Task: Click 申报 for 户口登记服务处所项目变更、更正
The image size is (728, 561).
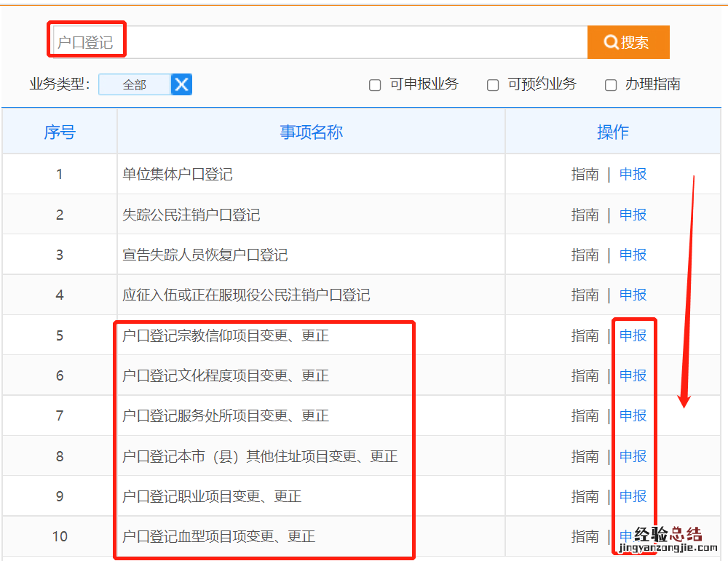Action: click(633, 415)
